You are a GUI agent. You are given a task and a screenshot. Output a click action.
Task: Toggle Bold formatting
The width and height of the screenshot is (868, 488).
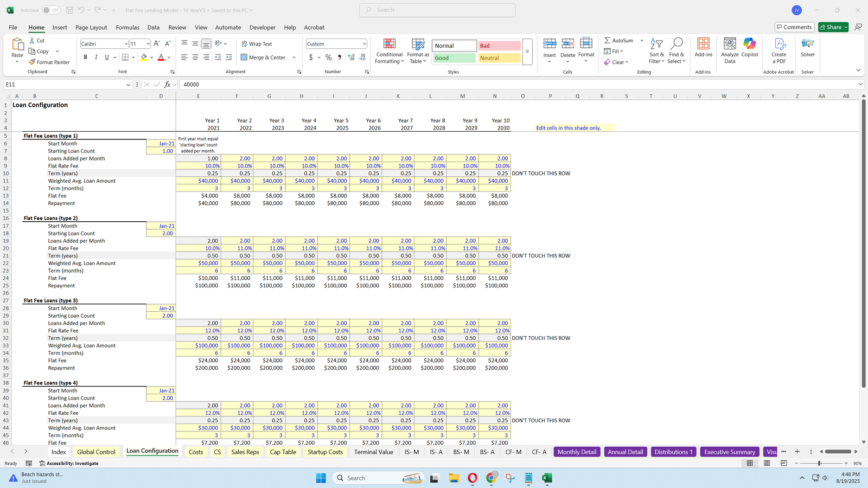point(85,57)
